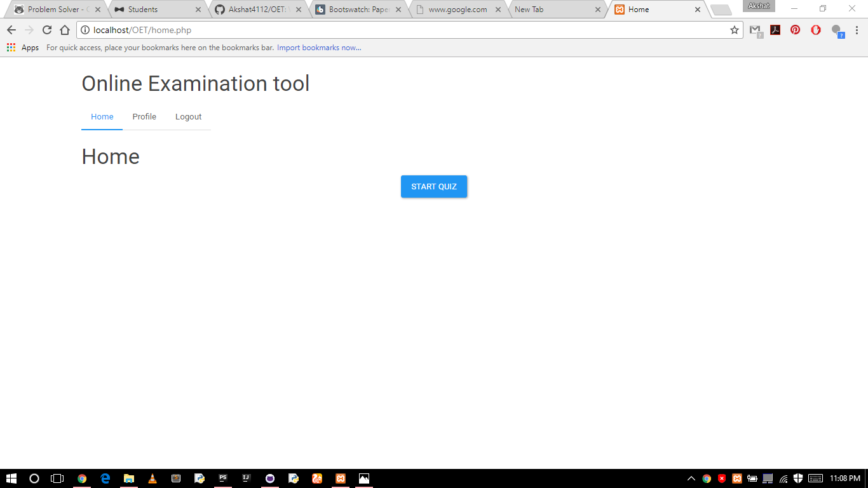Click the Import bookmarks now link
Viewport: 868px width, 488px height.
coord(319,48)
